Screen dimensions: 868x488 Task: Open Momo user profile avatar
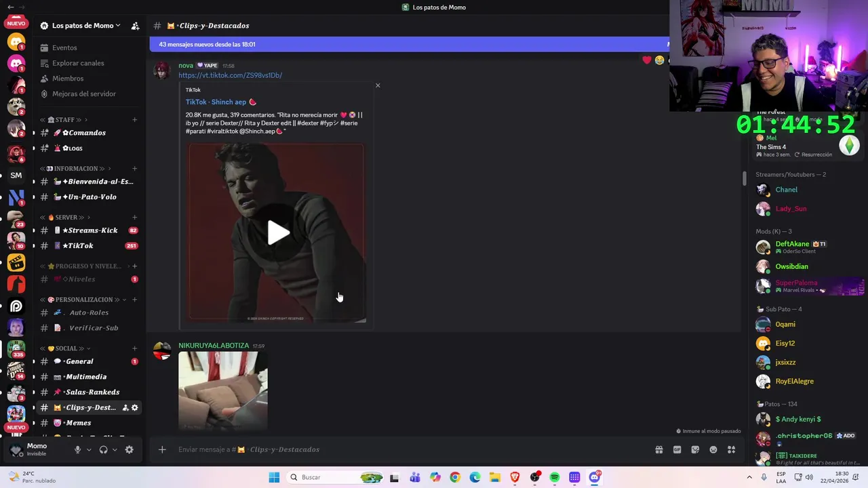(x=17, y=449)
